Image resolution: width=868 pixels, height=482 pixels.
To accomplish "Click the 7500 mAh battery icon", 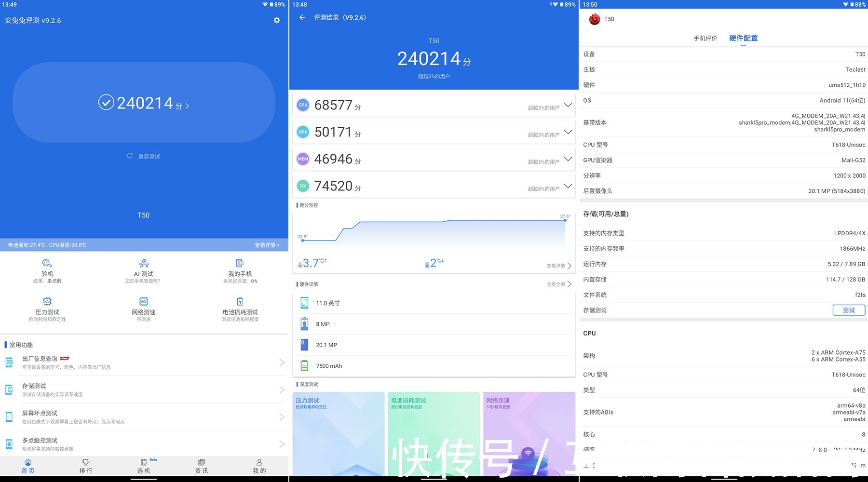I will pyautogui.click(x=304, y=366).
